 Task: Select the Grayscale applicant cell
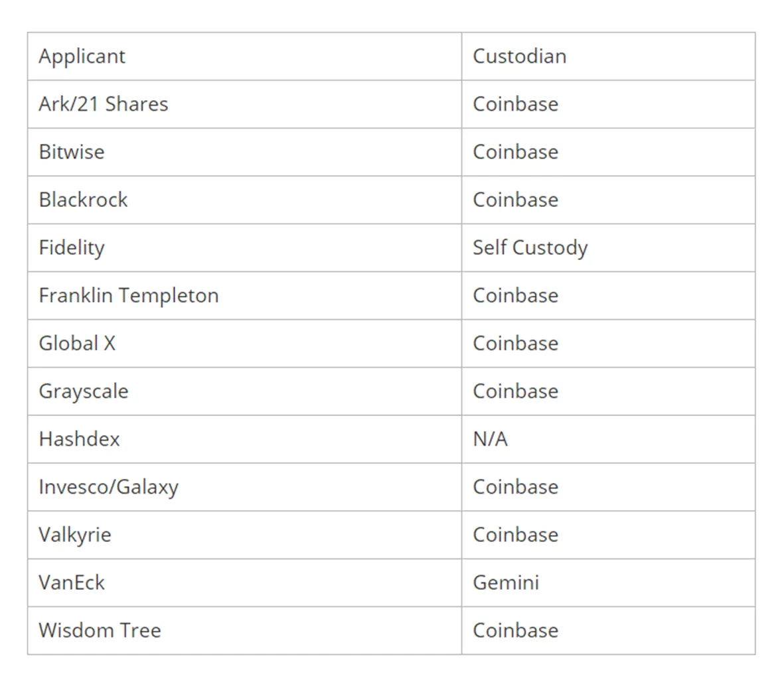pyautogui.click(x=244, y=391)
